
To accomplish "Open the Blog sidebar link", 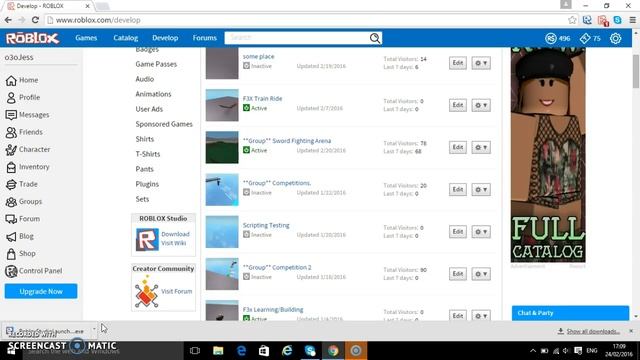I will tap(20, 236).
